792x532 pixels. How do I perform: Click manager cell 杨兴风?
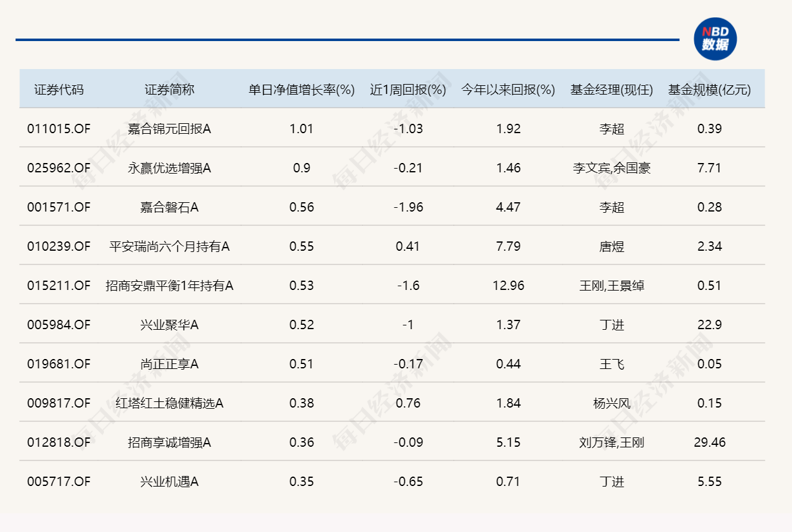point(612,403)
